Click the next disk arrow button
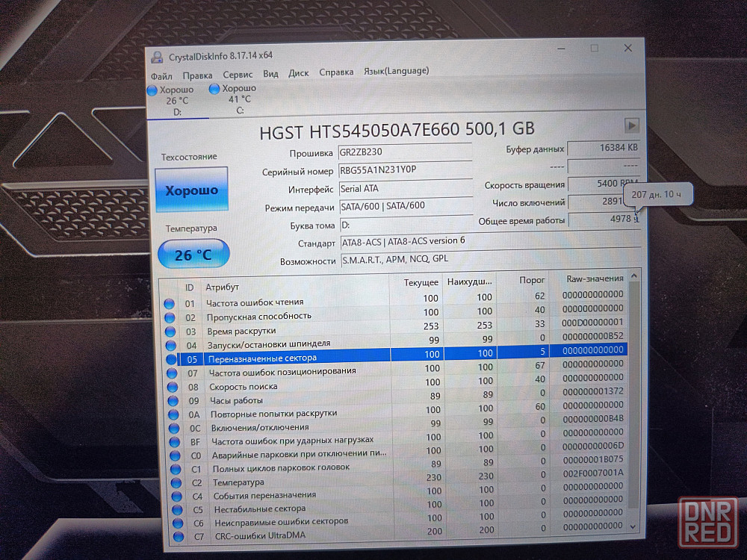The height and width of the screenshot is (560, 747). coord(631,125)
